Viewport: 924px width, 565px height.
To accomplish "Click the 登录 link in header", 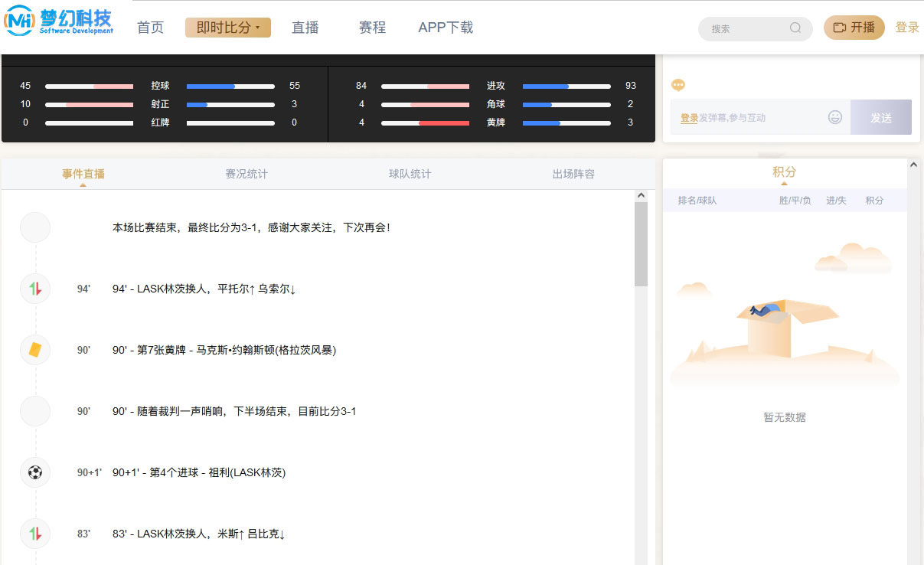I will pyautogui.click(x=907, y=28).
